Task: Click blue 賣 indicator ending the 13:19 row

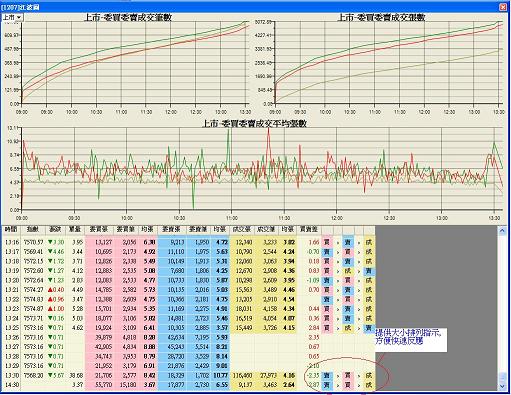Action: pyautogui.click(x=369, y=271)
